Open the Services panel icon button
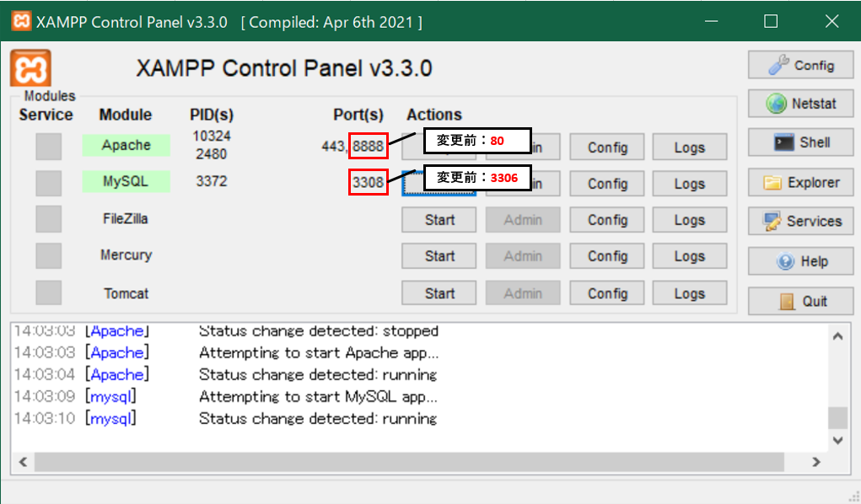 (x=799, y=221)
